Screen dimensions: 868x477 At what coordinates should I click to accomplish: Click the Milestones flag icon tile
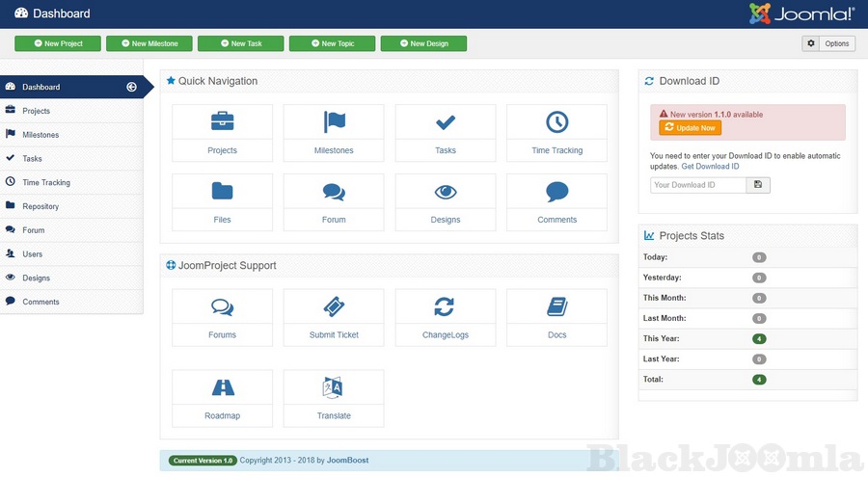pyautogui.click(x=334, y=132)
